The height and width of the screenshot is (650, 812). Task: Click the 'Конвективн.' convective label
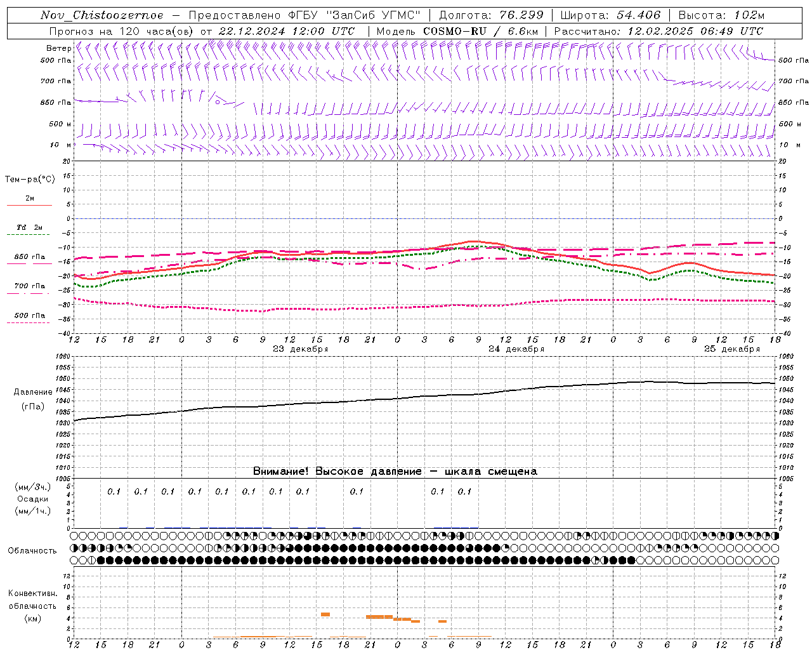pos(32,594)
